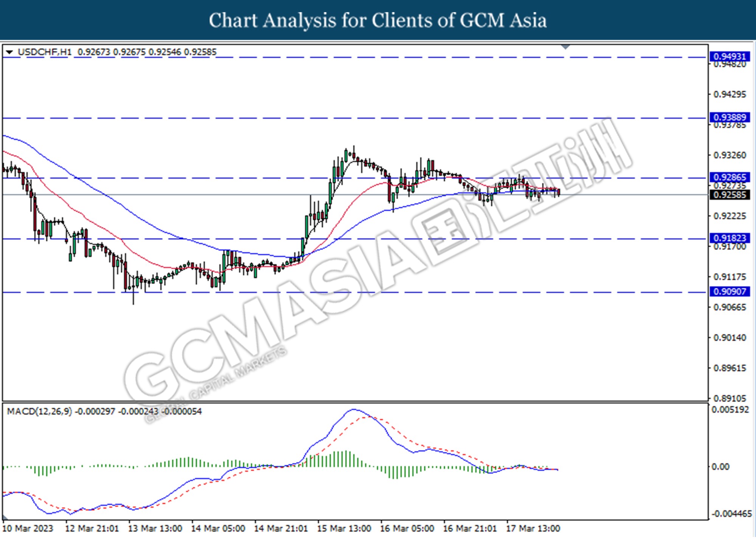
Task: Click the 0.89615 price scale value
Action: point(730,368)
